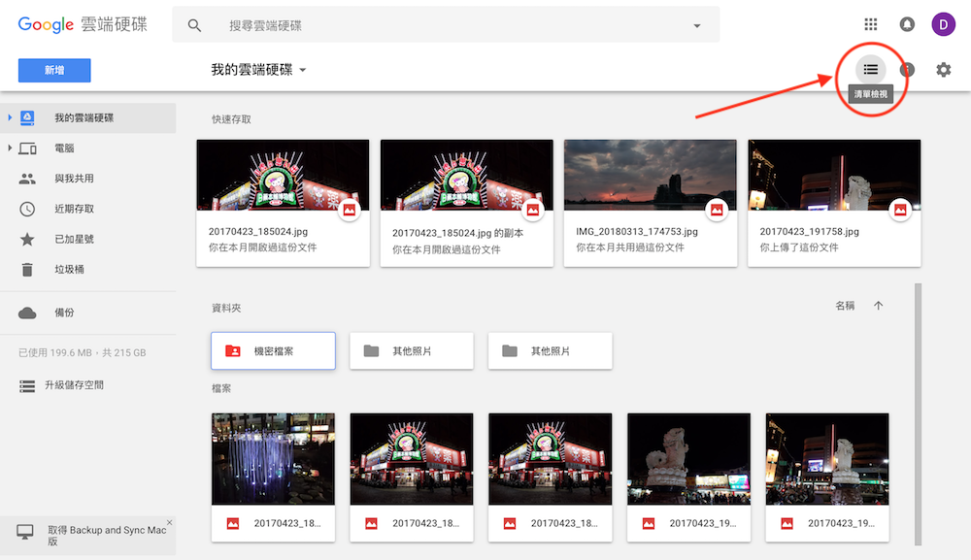Viewport: 971px width, 560px height.
Task: Open the Google Apps grid
Action: point(871,23)
